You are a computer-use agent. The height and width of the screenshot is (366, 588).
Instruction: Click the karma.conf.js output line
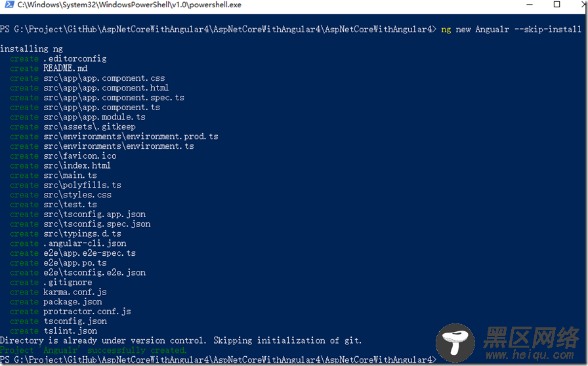pos(58,292)
